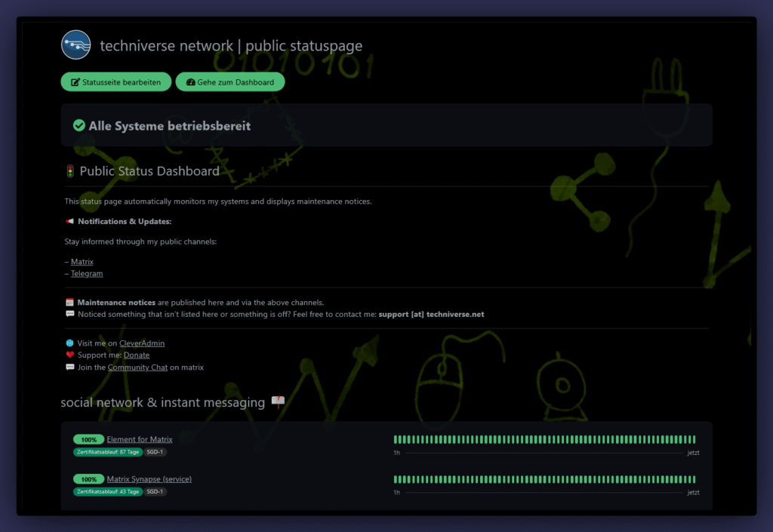The height and width of the screenshot is (532, 773).
Task: Click the Zertifikatsablauf 87 Tage tag
Action: [x=107, y=452]
